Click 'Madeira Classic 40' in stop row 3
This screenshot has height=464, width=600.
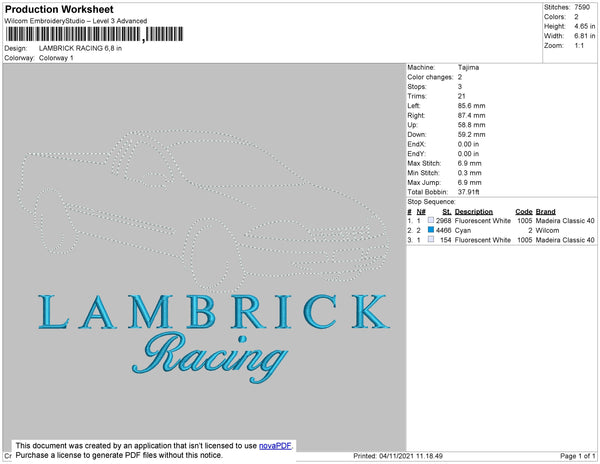[x=565, y=240]
